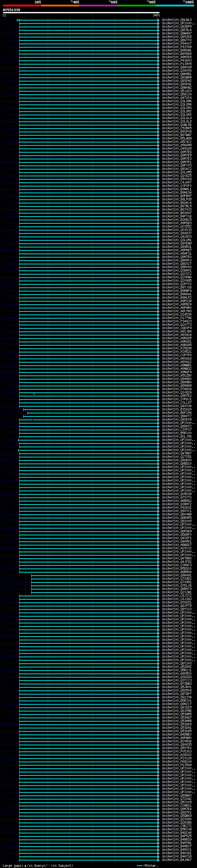
Task: Select hit UniRef100_Q2XU90
Action: [x=176, y=819]
